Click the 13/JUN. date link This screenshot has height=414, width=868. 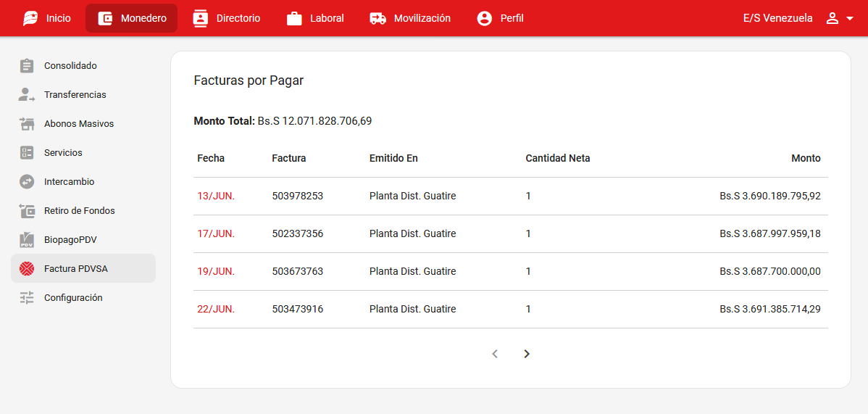[x=216, y=196]
